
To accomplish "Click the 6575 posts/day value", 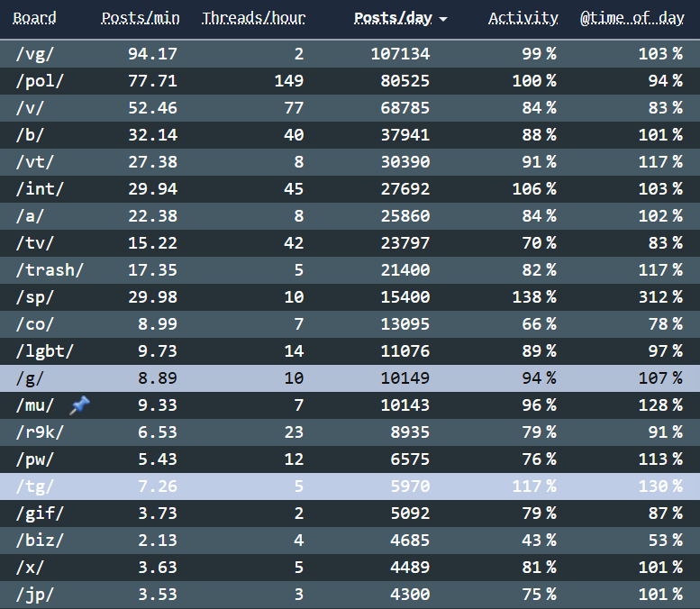I will pos(410,459).
